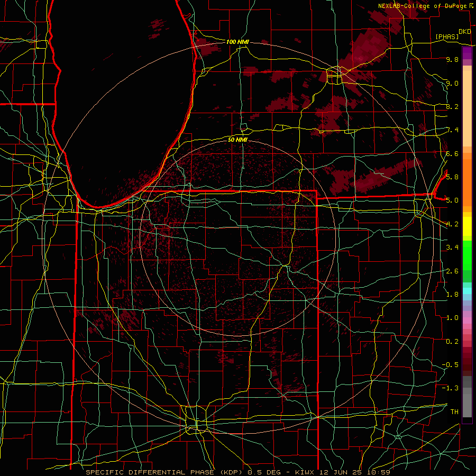Click the 50 NMI range ring label
This screenshot has width=476, height=476.
pyautogui.click(x=237, y=140)
